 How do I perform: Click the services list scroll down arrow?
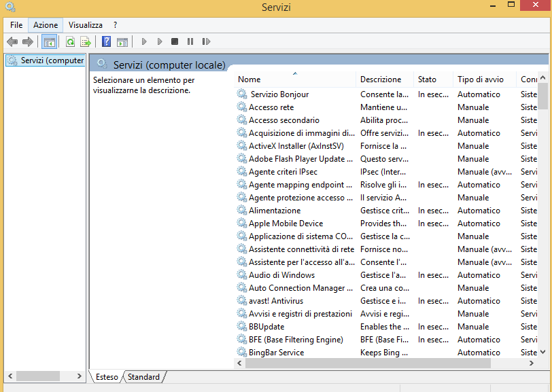[x=542, y=352]
